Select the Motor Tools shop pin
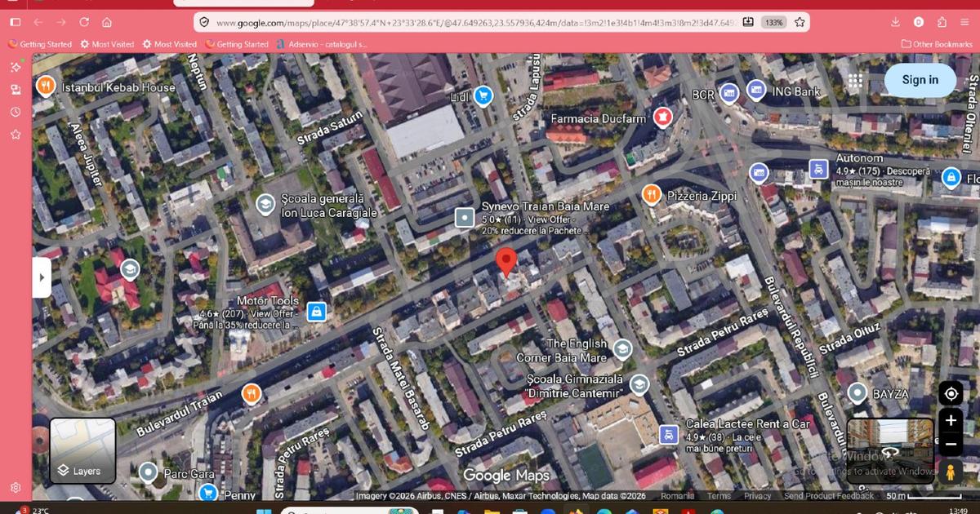 (x=316, y=311)
